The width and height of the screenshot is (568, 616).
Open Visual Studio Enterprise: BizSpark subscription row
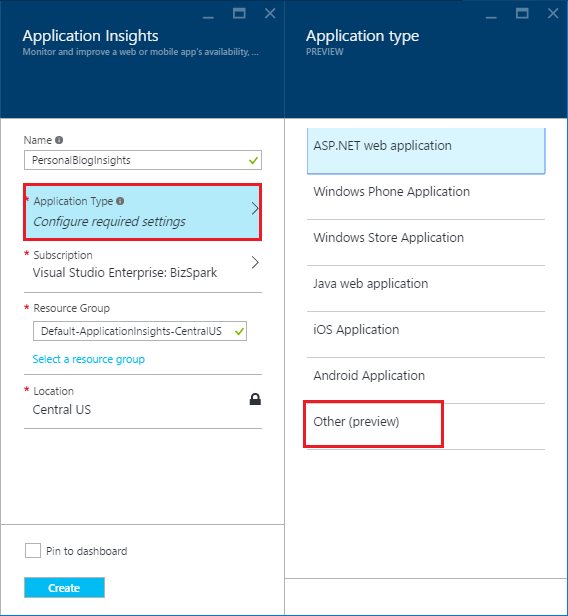click(143, 266)
